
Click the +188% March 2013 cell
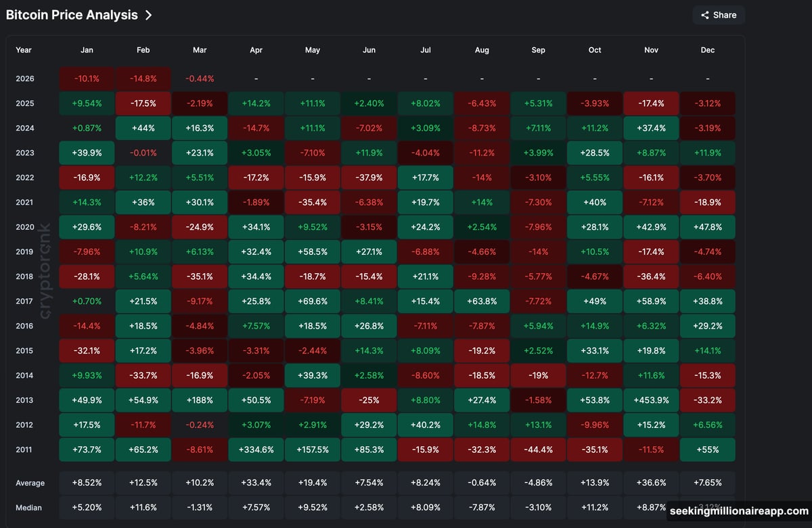pos(200,400)
